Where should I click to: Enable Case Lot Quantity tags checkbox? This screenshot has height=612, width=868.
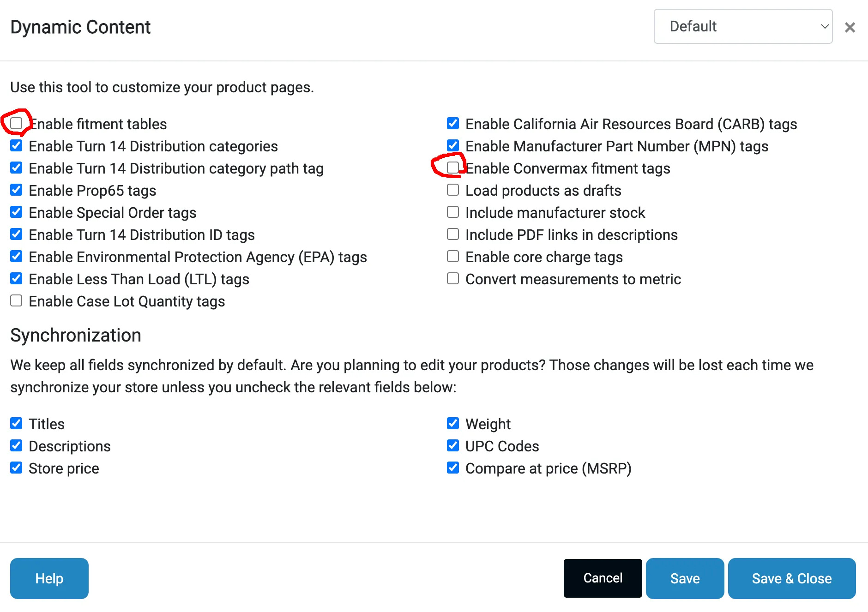17,301
